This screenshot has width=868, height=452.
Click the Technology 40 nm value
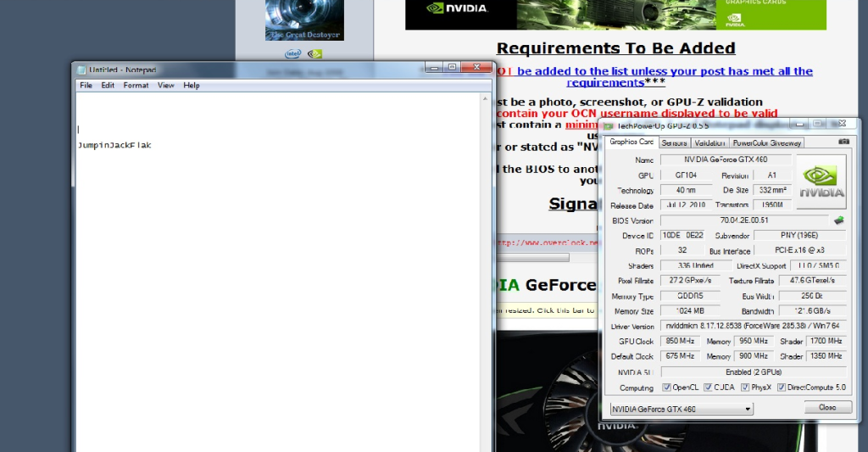tap(687, 190)
